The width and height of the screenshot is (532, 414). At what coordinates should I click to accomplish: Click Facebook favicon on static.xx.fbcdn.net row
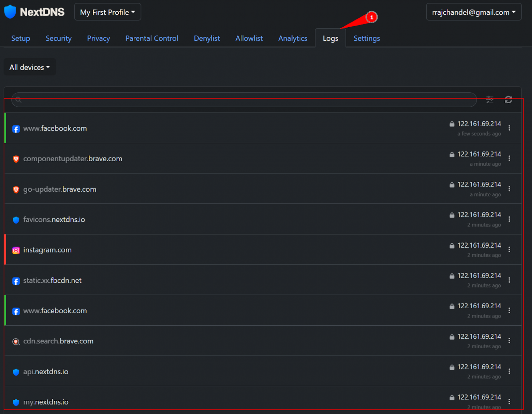pos(16,281)
